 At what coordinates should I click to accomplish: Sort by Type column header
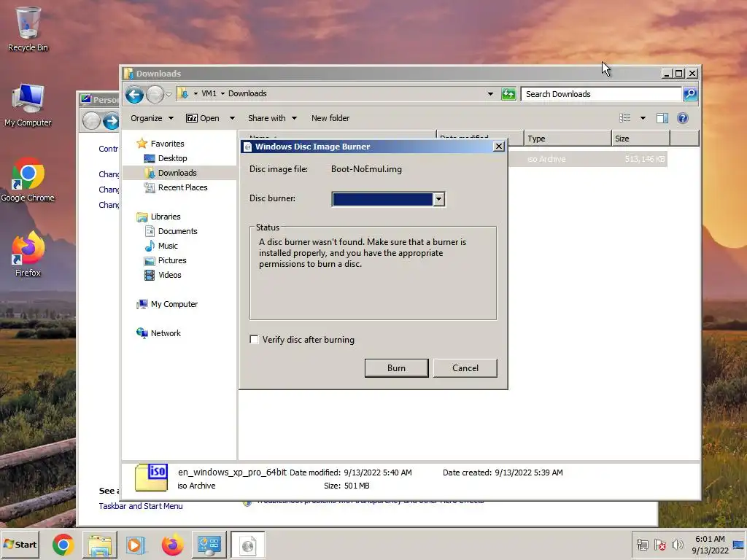coord(567,139)
